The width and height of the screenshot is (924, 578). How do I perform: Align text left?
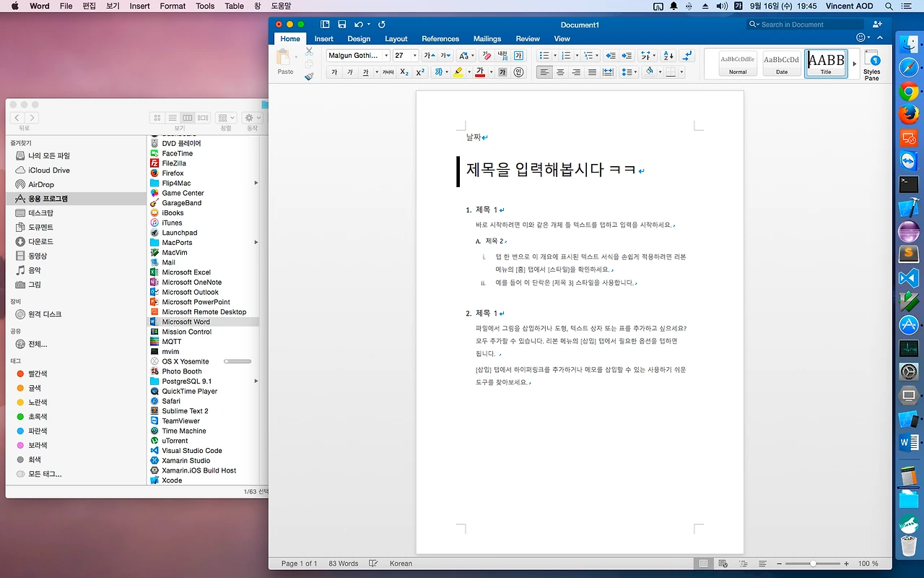544,72
